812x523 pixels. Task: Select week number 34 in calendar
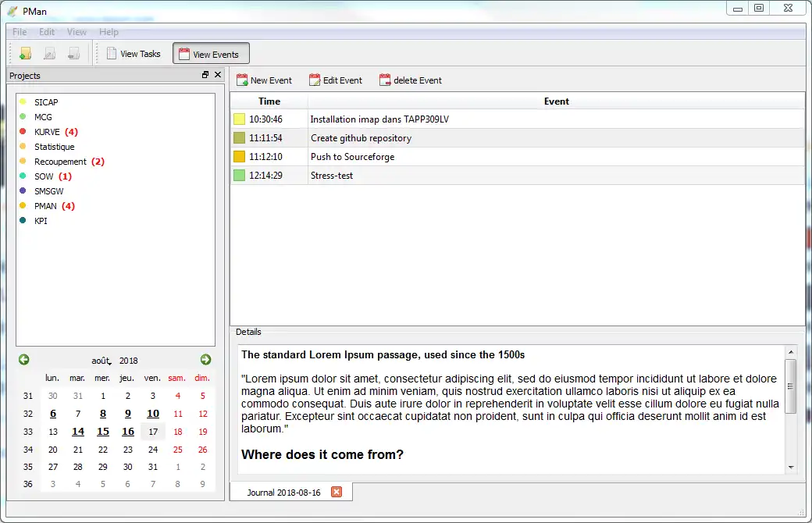(x=28, y=450)
